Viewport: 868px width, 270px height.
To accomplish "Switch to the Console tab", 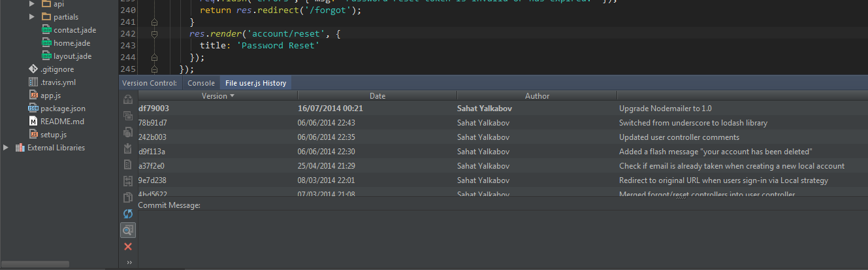I will pos(201,83).
